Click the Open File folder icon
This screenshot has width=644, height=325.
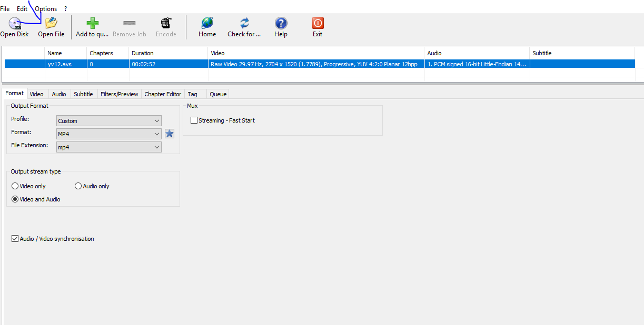(x=51, y=23)
